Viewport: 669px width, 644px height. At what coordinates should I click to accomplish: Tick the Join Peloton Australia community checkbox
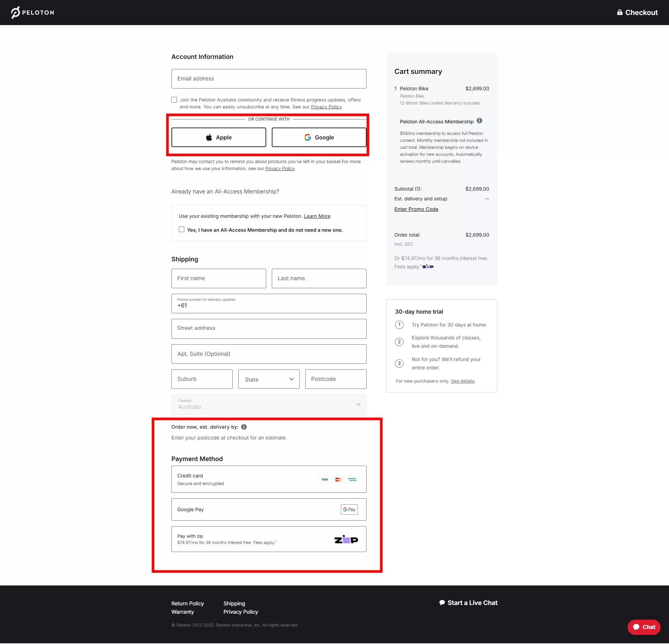(x=174, y=100)
